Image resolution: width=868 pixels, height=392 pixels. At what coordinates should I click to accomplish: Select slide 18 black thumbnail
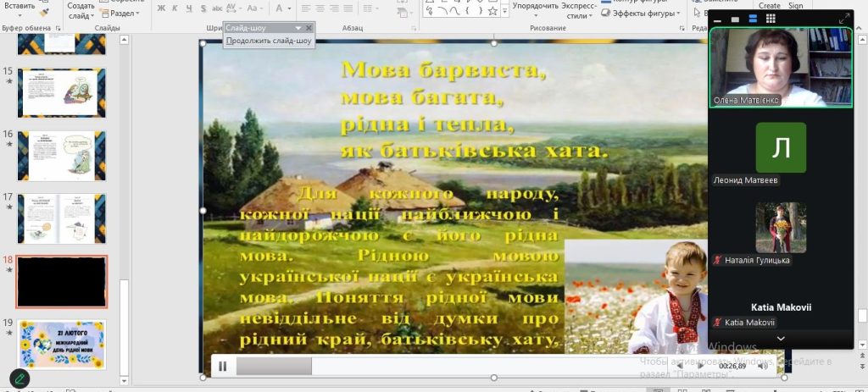pos(61,281)
